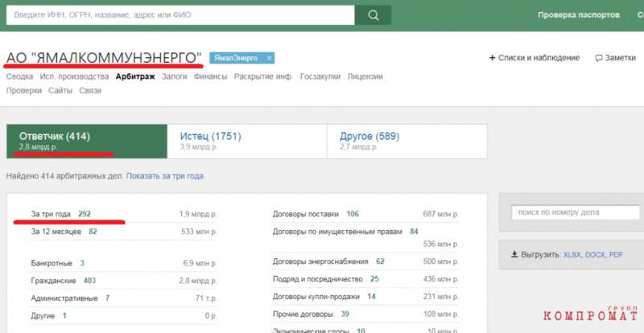Select the Арбитраж section
The width and height of the screenshot is (644, 333).
tap(135, 76)
